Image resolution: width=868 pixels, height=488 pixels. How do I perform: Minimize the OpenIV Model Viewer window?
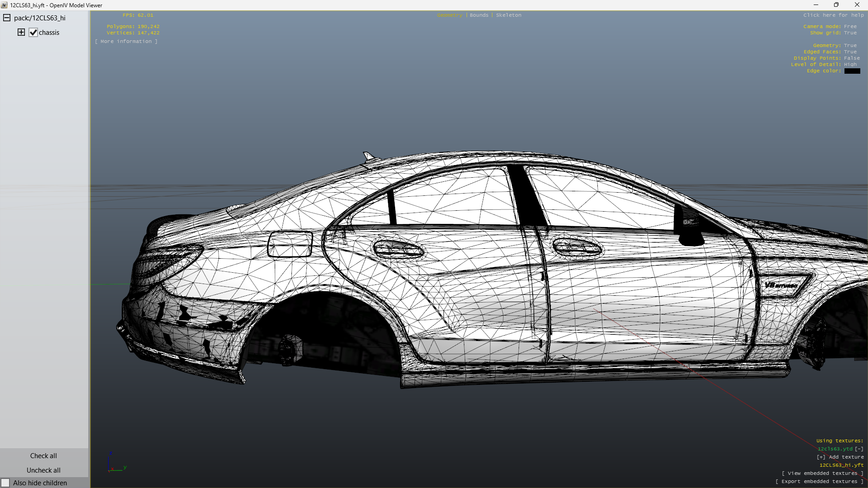pyautogui.click(x=816, y=5)
